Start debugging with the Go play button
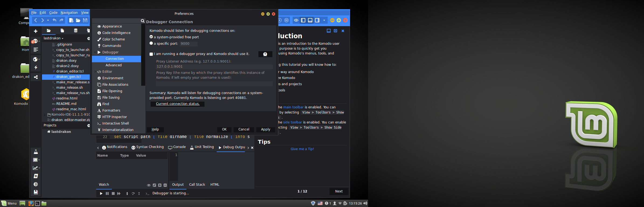 click(x=101, y=194)
